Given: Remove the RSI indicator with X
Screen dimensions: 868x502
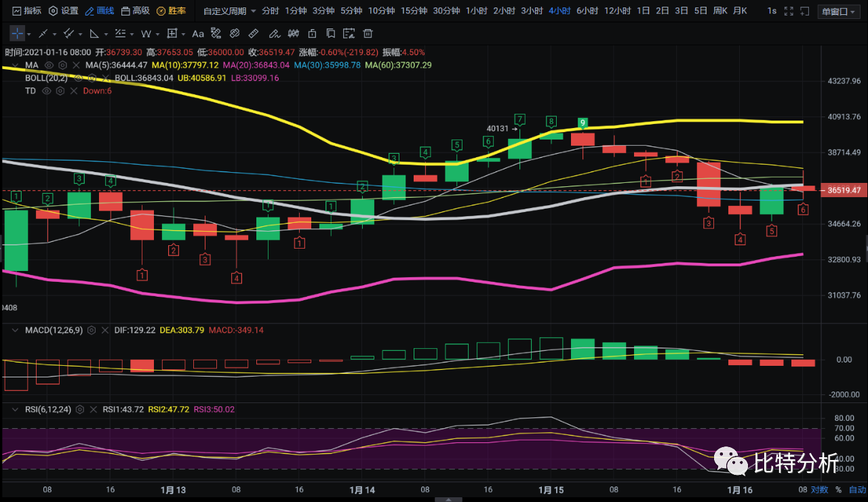Looking at the screenshot, I should coord(93,409).
